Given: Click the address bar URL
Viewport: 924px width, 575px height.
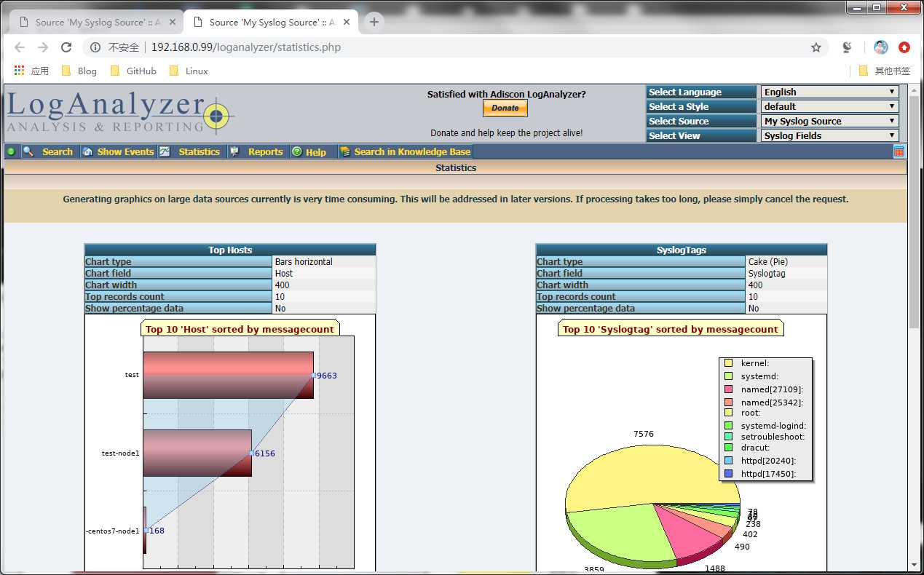Looking at the screenshot, I should click(x=246, y=47).
